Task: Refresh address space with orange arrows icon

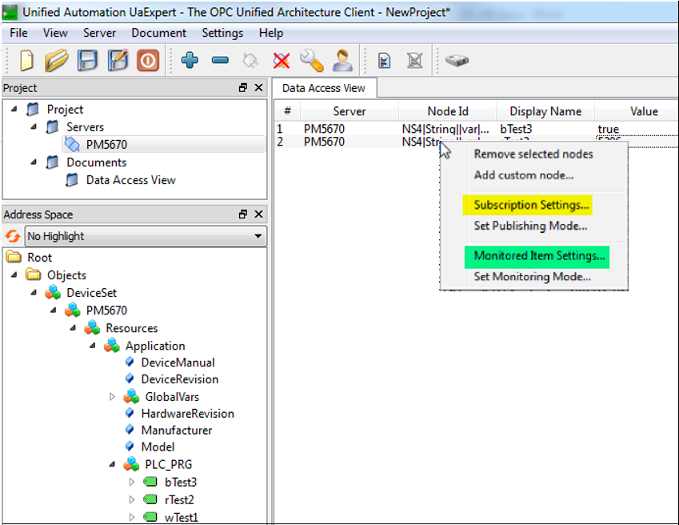Action: pyautogui.click(x=13, y=236)
